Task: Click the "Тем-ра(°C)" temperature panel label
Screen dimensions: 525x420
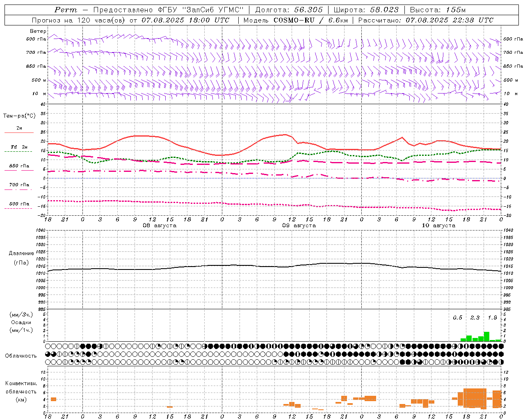Action: (19, 116)
